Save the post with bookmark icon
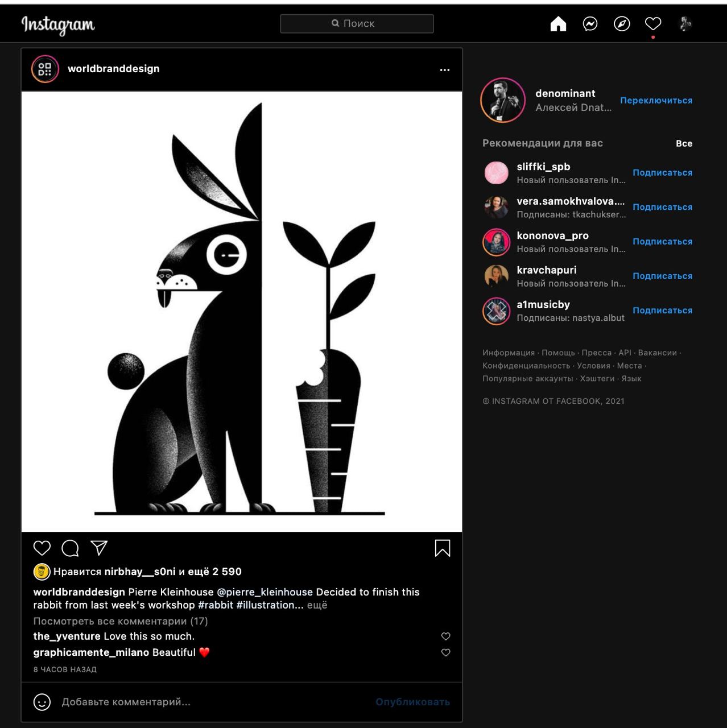This screenshot has height=728, width=727. click(x=443, y=548)
